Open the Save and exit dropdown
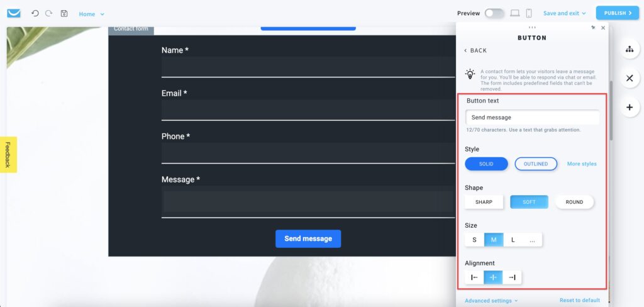This screenshot has width=644, height=307. (564, 13)
